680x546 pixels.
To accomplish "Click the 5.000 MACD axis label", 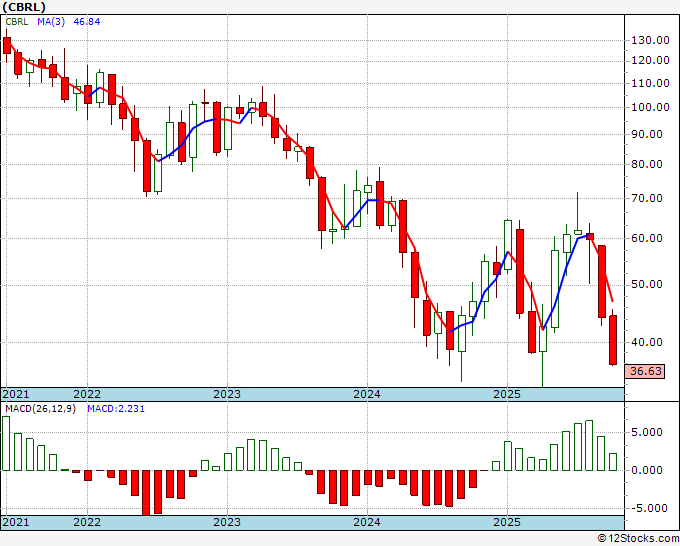I will [x=647, y=432].
